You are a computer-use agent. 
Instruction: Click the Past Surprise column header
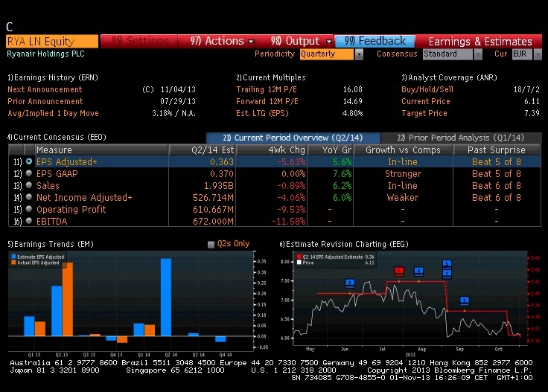(497, 150)
